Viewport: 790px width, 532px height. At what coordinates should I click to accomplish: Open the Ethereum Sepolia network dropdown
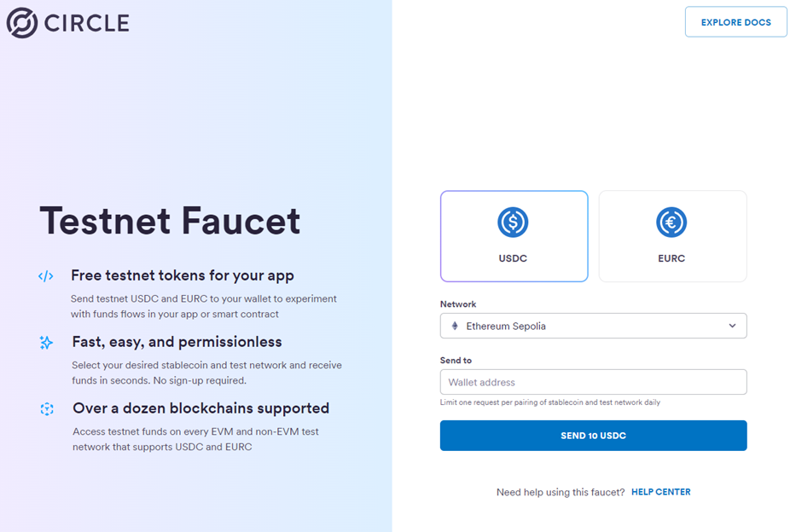click(x=593, y=326)
